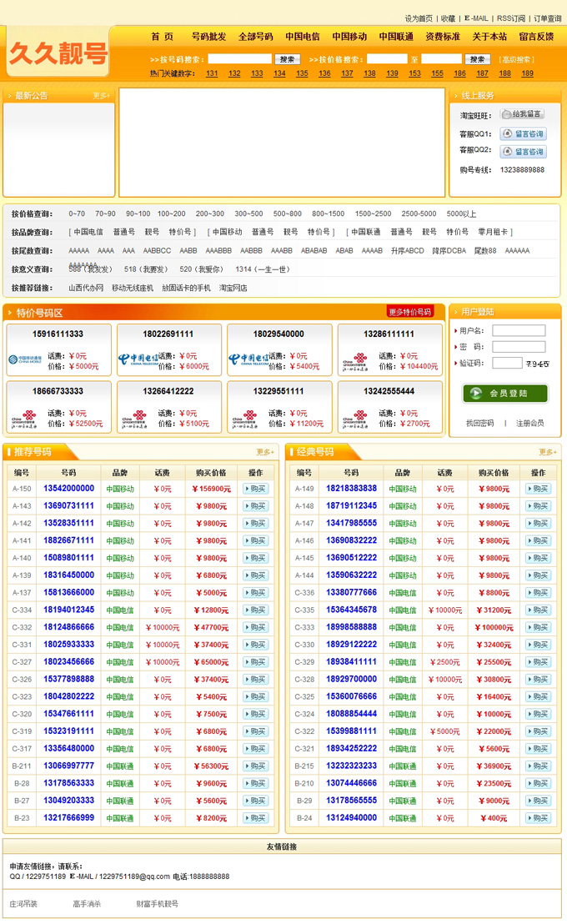Click the 久久靓号 site logo

pos(58,53)
